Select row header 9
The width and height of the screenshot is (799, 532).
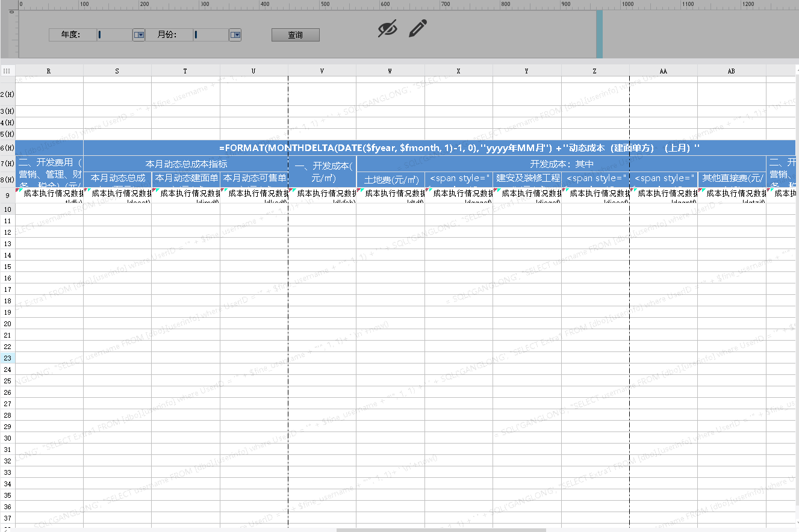(7, 195)
